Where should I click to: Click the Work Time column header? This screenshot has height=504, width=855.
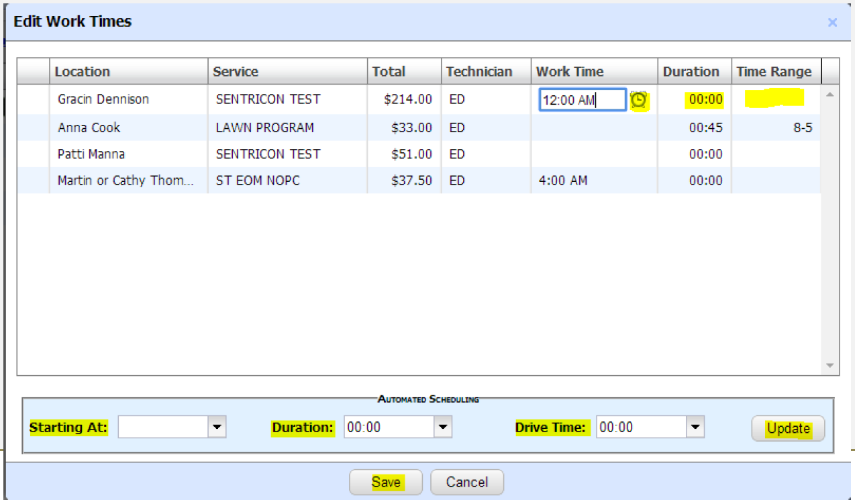(x=593, y=72)
